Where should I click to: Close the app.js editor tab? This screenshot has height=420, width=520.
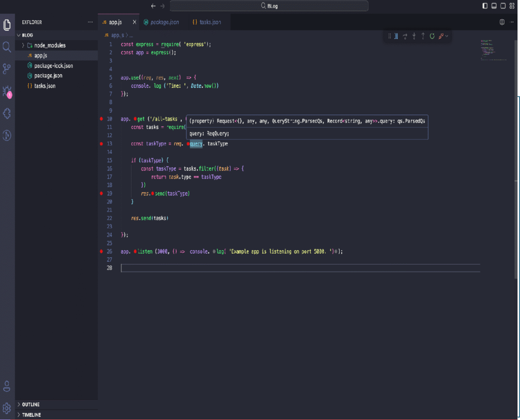tap(135, 22)
